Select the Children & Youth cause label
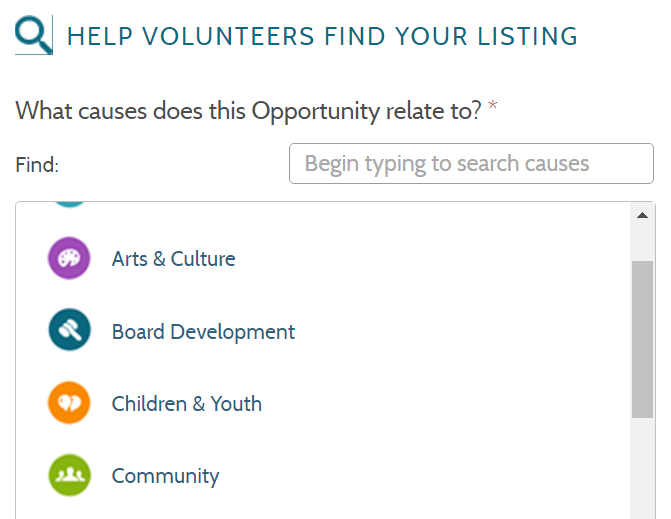The height and width of the screenshot is (519, 671). [187, 404]
